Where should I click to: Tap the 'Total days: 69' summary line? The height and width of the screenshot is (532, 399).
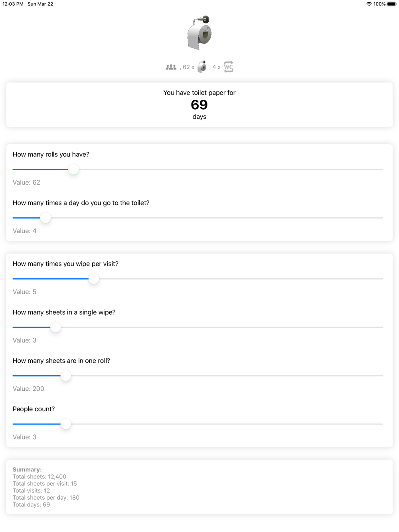coord(32,504)
